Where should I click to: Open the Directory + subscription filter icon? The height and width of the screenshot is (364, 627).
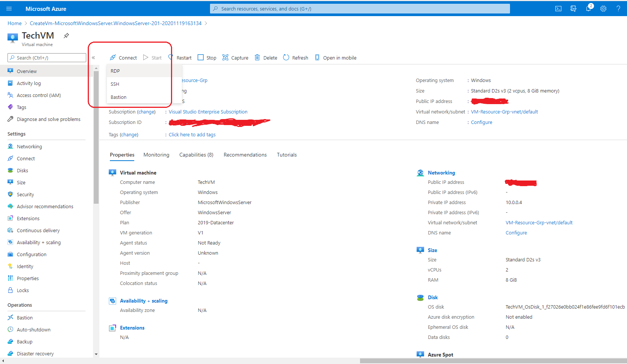[573, 9]
